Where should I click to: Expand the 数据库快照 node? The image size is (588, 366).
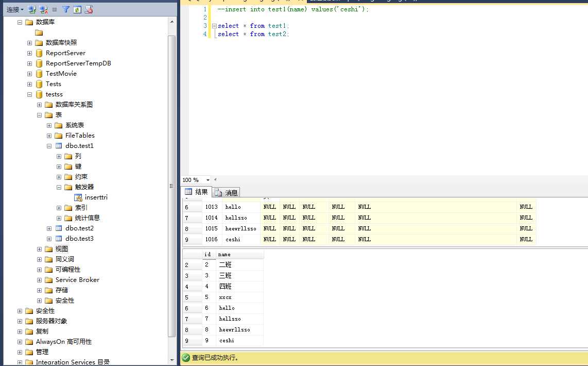point(30,43)
